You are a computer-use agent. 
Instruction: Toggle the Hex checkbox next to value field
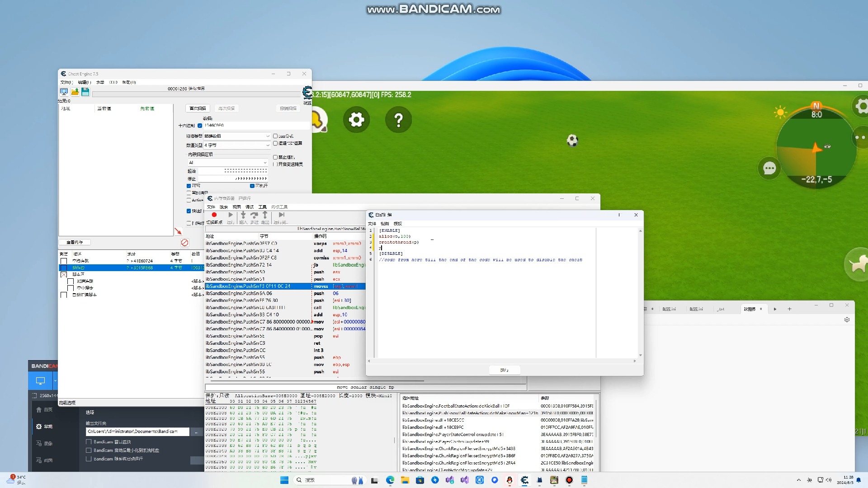[x=200, y=126]
